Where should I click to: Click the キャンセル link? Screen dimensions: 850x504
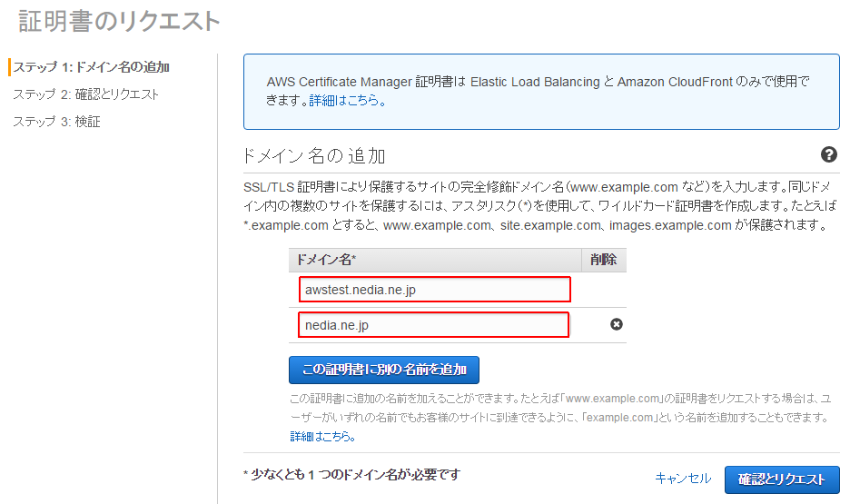(683, 478)
